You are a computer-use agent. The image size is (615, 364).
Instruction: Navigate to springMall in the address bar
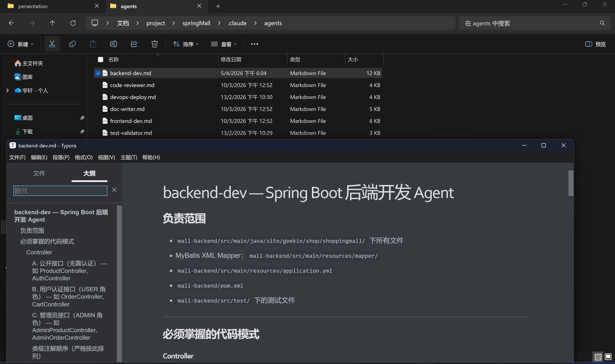(x=196, y=23)
